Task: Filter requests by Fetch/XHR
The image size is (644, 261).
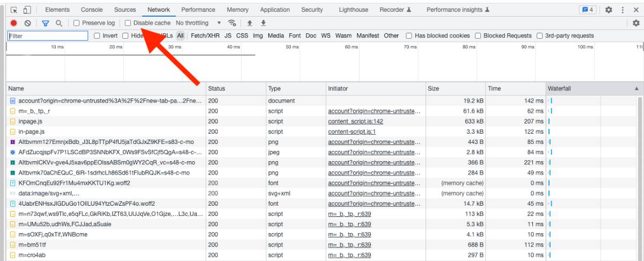Action: (x=205, y=36)
